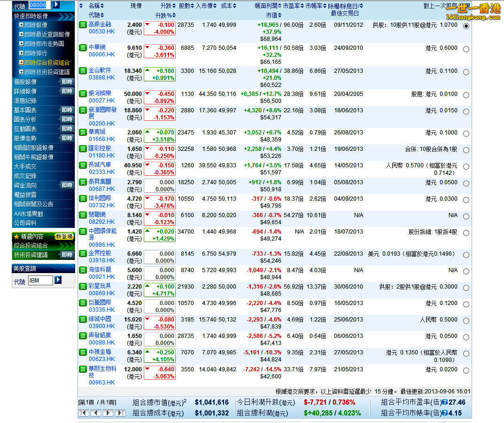Click the buy icon beside 彩星玩具
Screen dimensions: 504x423
(x=83, y=286)
